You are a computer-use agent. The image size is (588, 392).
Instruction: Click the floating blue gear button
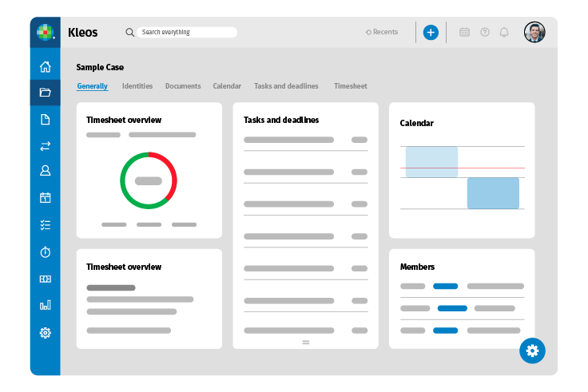click(x=532, y=350)
